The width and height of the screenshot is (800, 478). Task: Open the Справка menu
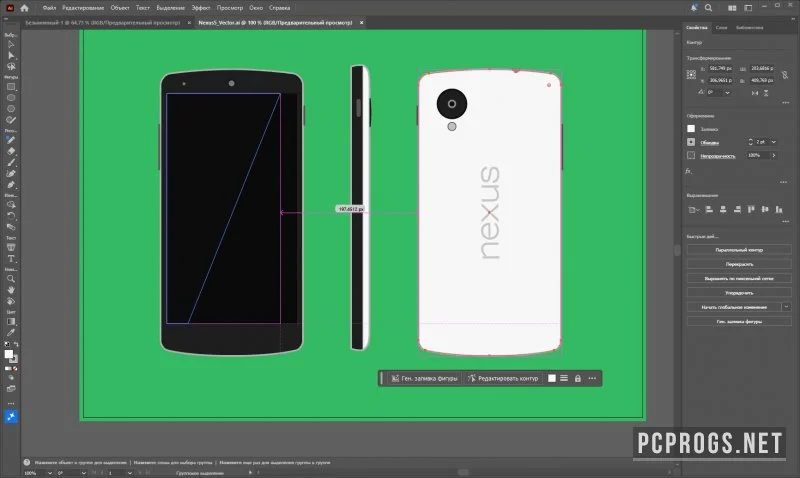coord(280,8)
